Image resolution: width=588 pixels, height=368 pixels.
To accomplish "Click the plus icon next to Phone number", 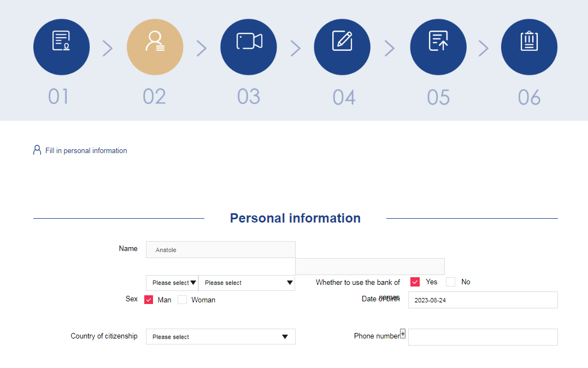I will coord(403,334).
